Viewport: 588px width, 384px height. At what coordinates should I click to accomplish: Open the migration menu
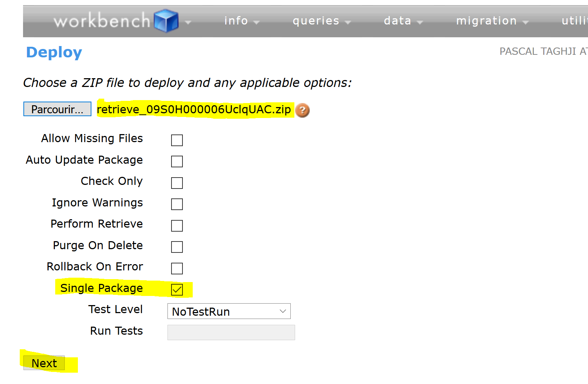pyautogui.click(x=486, y=21)
